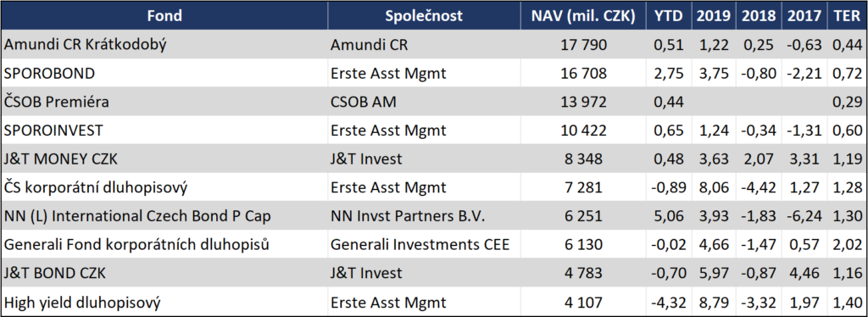Select the CSOB AM company cell

click(424, 102)
